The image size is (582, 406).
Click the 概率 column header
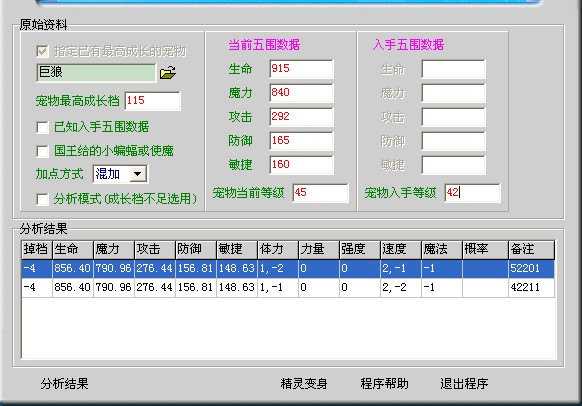click(x=485, y=249)
